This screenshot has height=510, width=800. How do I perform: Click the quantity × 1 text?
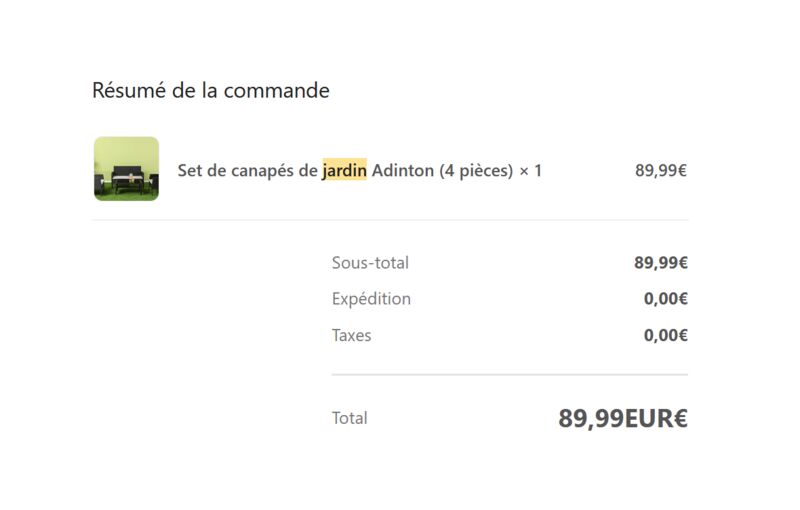[x=531, y=170]
